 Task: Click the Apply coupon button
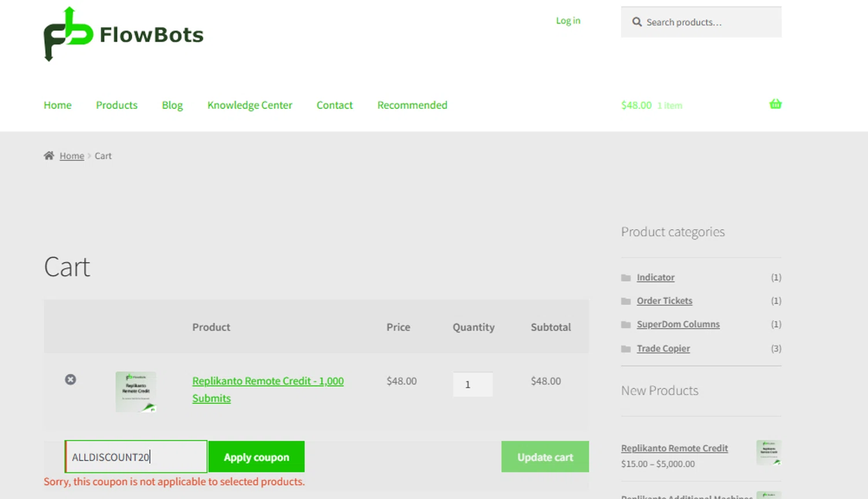click(x=256, y=457)
